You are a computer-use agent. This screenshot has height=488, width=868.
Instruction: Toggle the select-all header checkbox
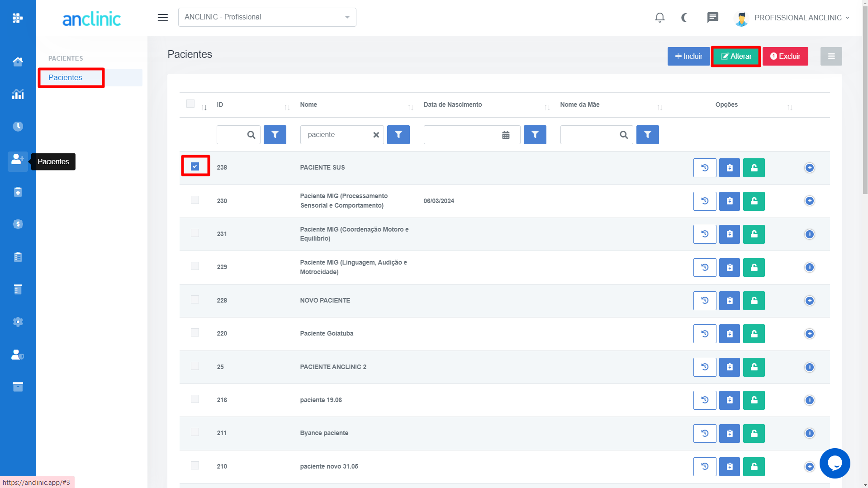[x=190, y=104]
